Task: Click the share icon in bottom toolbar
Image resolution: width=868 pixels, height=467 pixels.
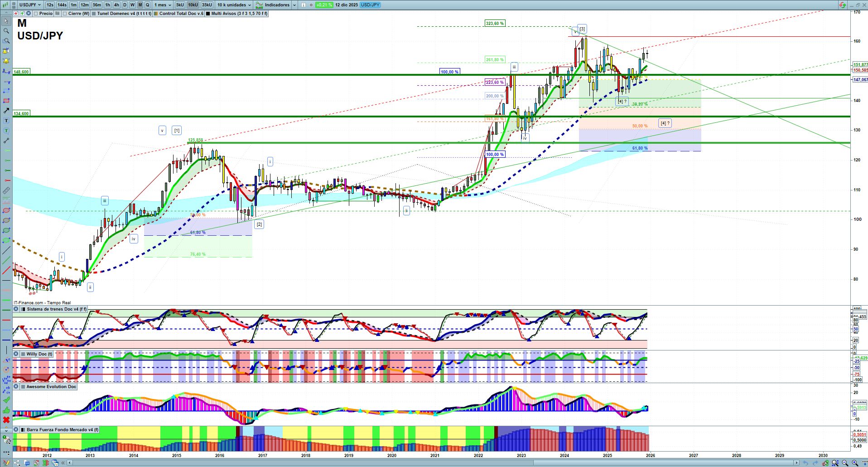Action: point(17,463)
